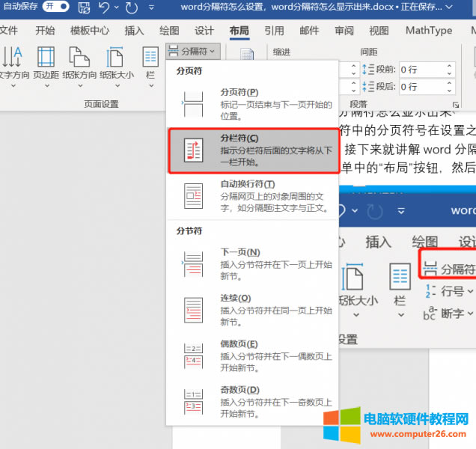476x449 pixels.
Task: Click the Undo arrow icon
Action: (105, 7)
